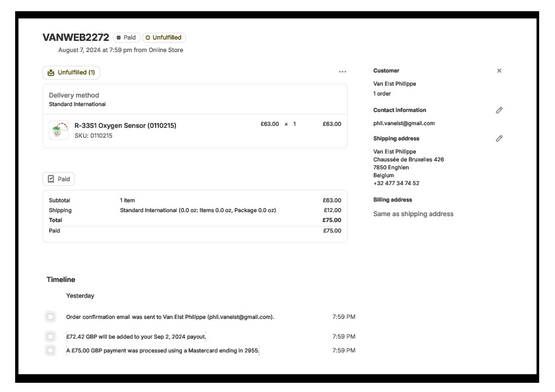Edit contact information with pencil icon
The height and width of the screenshot is (392, 555).
[499, 110]
